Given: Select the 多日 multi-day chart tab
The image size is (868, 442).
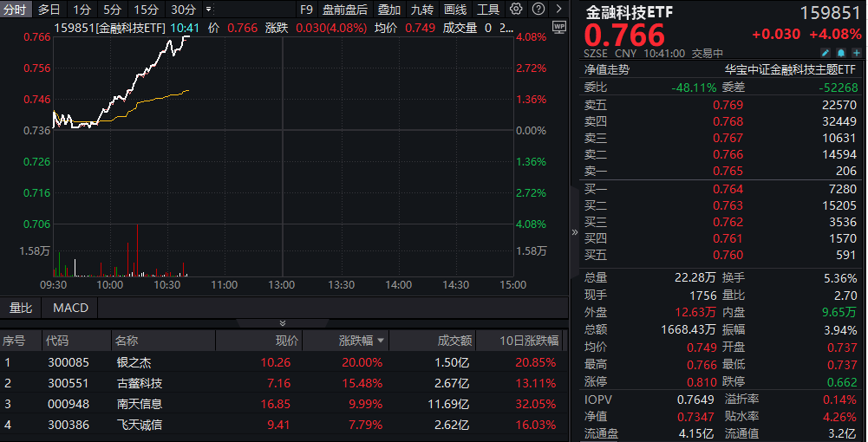Looking at the screenshot, I should (x=49, y=10).
